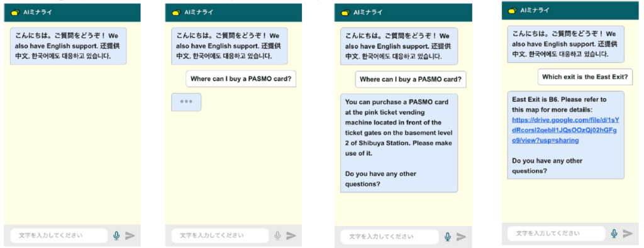Focus the text input in the typing-indicator chat
This screenshot has height=248, width=644.
pyautogui.click(x=220, y=235)
